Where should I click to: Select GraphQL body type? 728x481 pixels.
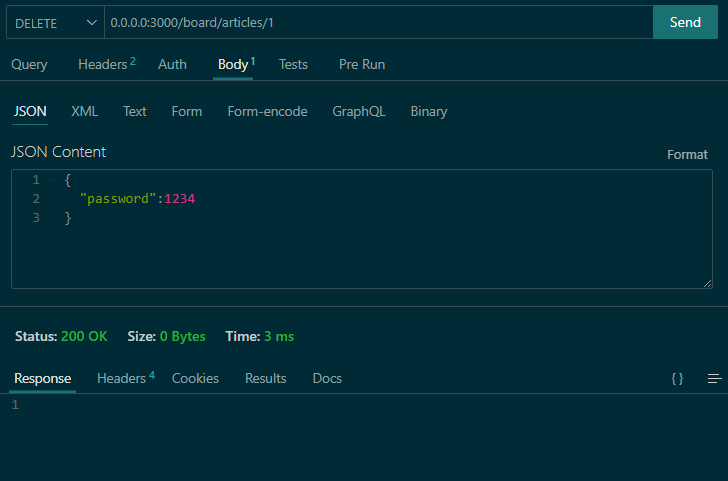(x=359, y=111)
